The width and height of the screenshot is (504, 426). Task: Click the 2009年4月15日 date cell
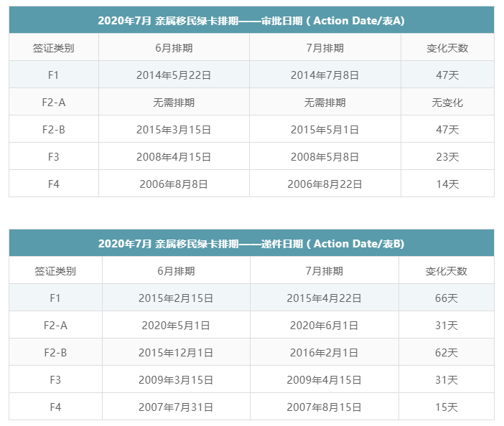[324, 380]
